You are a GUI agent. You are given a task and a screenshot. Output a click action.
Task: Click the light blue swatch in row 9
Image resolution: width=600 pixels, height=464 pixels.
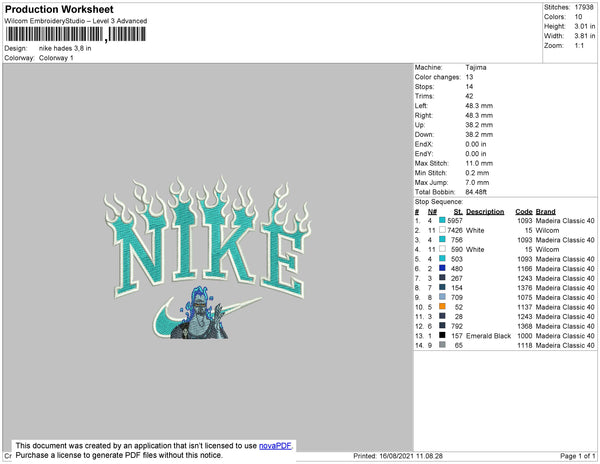(442, 297)
